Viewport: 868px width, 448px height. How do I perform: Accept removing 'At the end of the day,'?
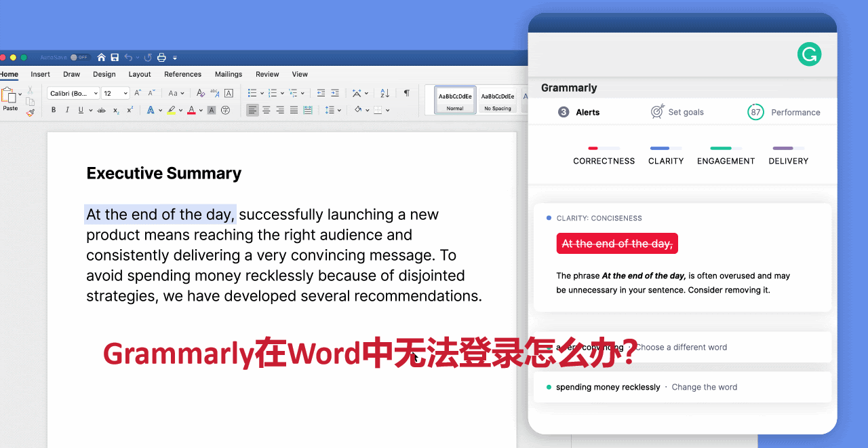(617, 244)
